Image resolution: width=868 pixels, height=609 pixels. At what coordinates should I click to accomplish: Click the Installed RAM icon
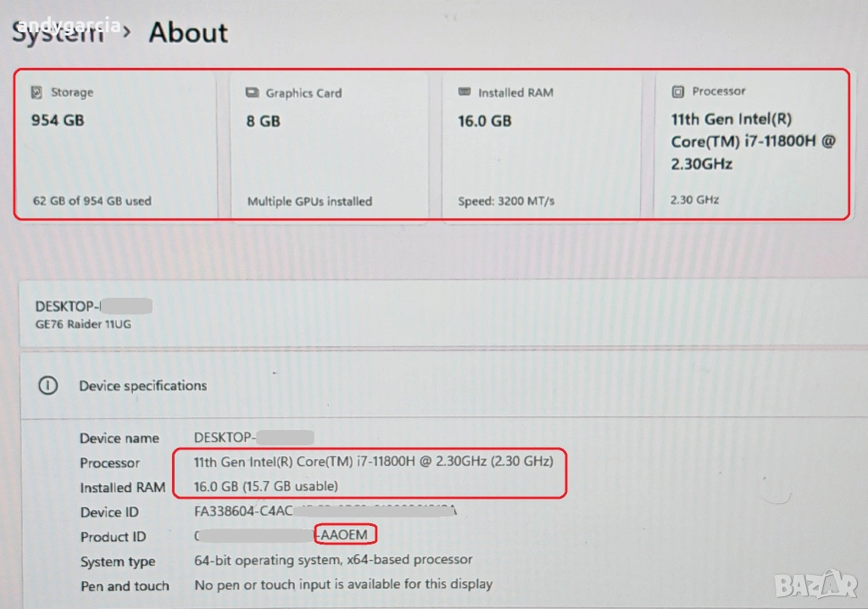[x=464, y=92]
